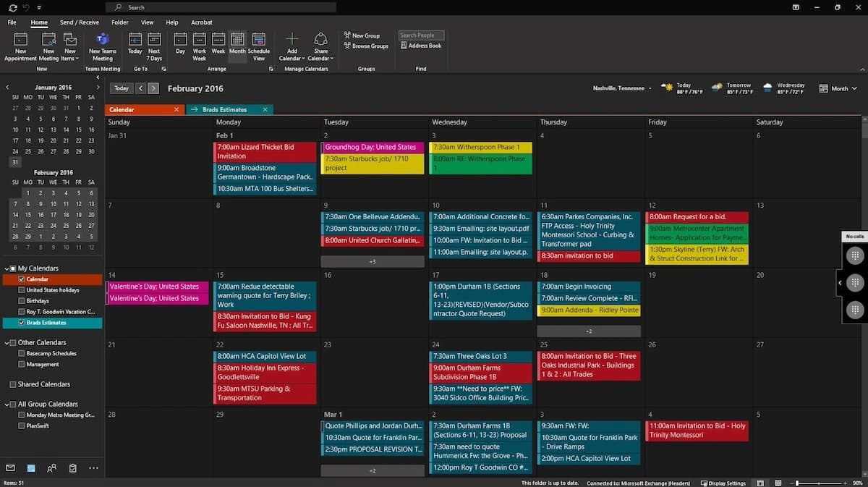Image resolution: width=868 pixels, height=487 pixels.
Task: Expand Nashville, Tennessee weather location dropdown
Action: [x=650, y=88]
